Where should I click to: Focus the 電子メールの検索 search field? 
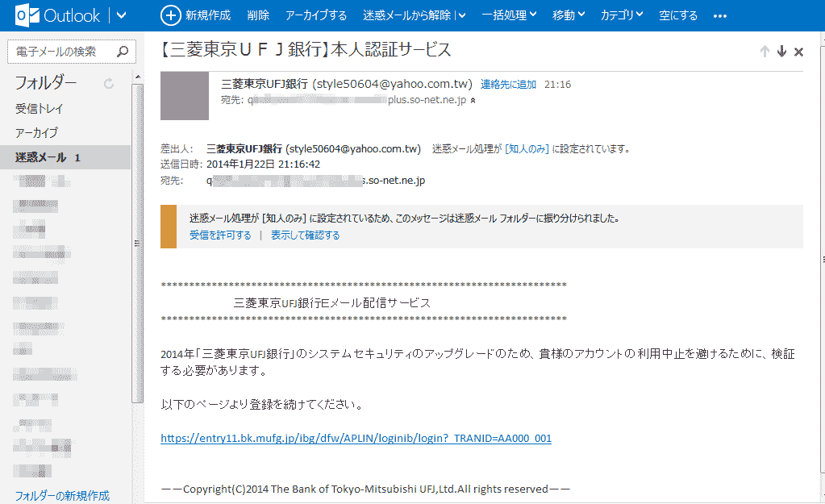pos(61,52)
